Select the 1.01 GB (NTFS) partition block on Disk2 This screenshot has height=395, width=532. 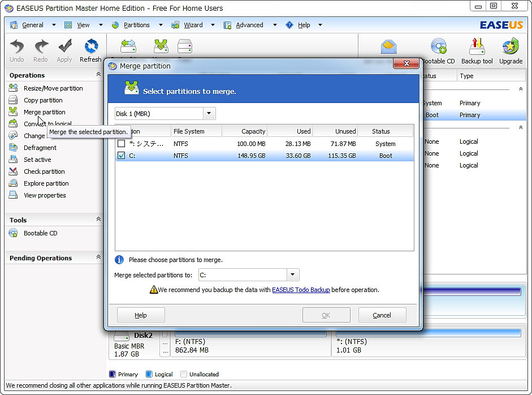(x=429, y=343)
